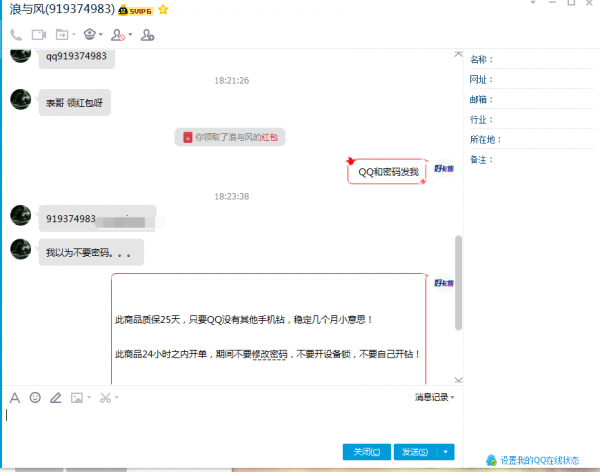Screen dimensions: 600x472
Task: Click the block contact icon
Action: (118, 35)
